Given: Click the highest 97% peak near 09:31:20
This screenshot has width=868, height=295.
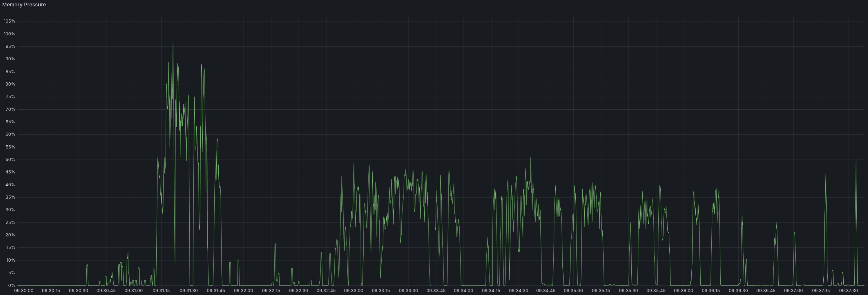Looking at the screenshot, I should [173, 42].
